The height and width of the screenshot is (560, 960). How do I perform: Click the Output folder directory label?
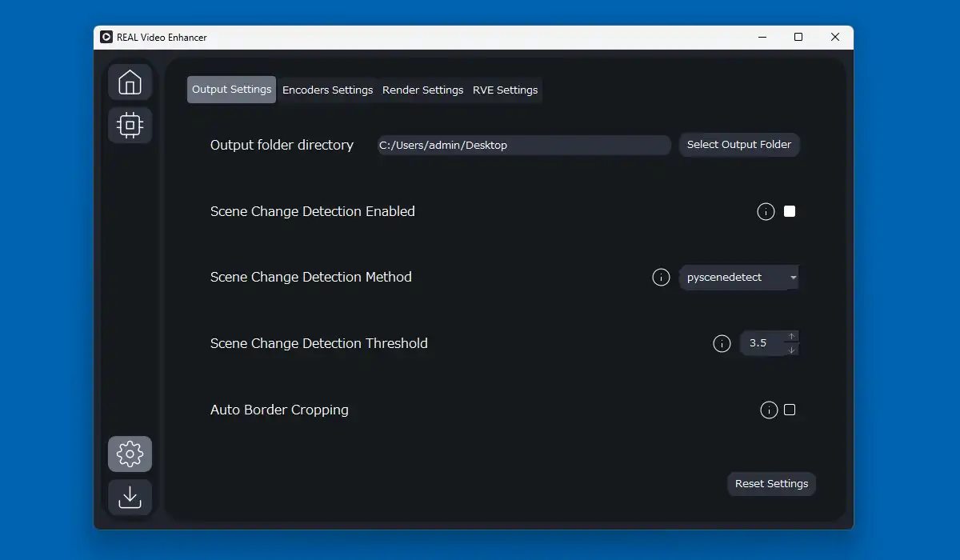[282, 145]
